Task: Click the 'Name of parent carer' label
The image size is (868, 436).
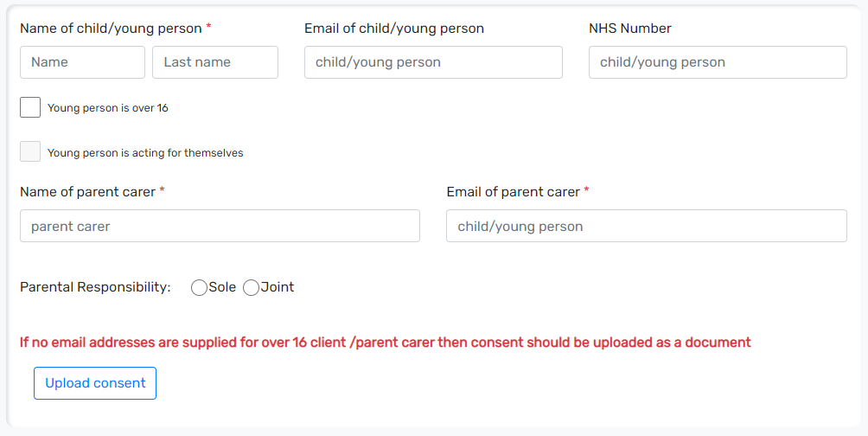Action: pos(87,192)
